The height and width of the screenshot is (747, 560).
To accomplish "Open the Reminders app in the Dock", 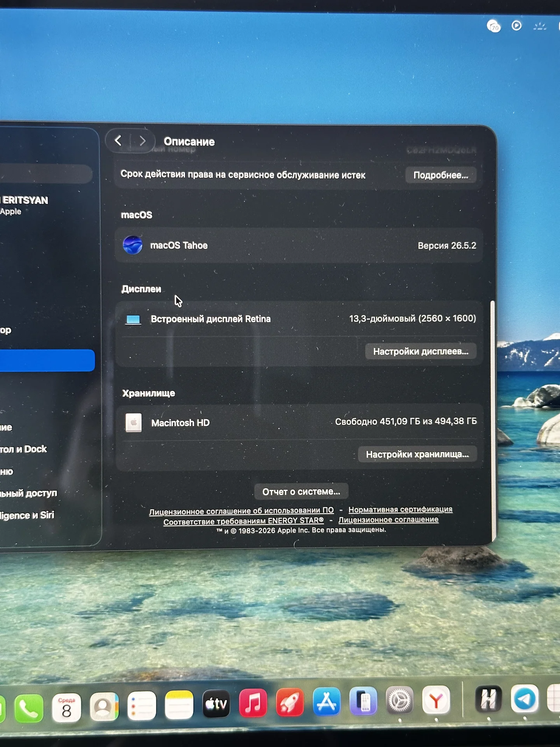I will [x=142, y=706].
